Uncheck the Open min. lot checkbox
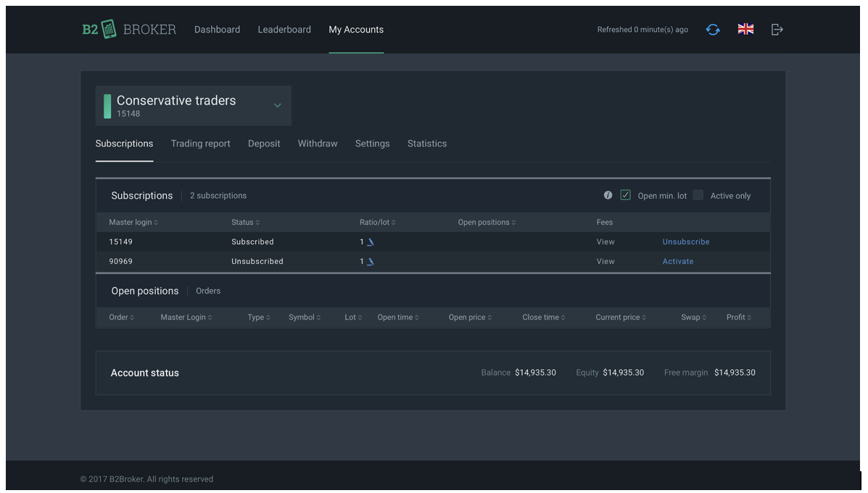The width and height of the screenshot is (868, 493). point(625,195)
